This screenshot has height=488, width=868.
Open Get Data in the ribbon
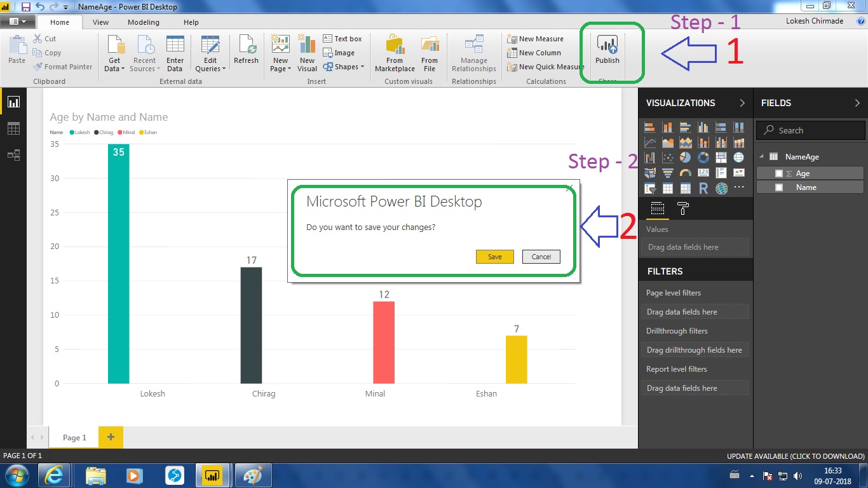coord(114,51)
